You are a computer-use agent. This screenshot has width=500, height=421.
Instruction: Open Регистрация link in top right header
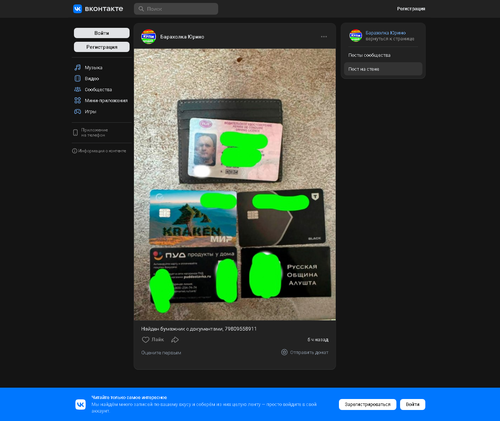(x=411, y=9)
